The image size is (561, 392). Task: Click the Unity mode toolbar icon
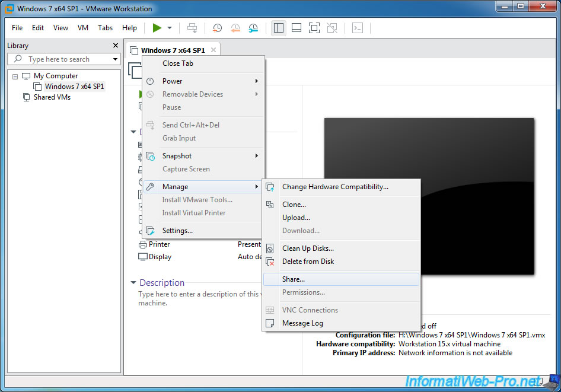[x=332, y=28]
